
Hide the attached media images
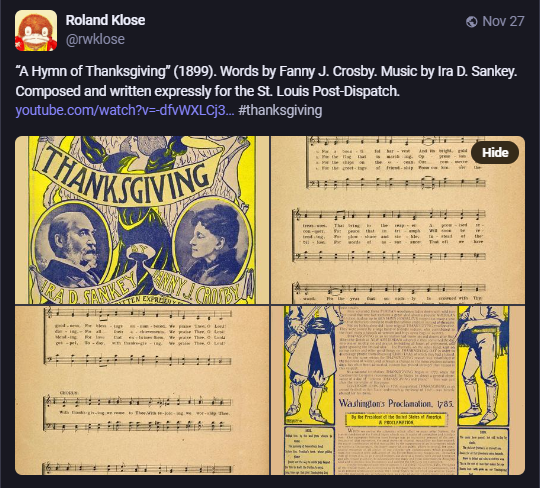coord(495,153)
